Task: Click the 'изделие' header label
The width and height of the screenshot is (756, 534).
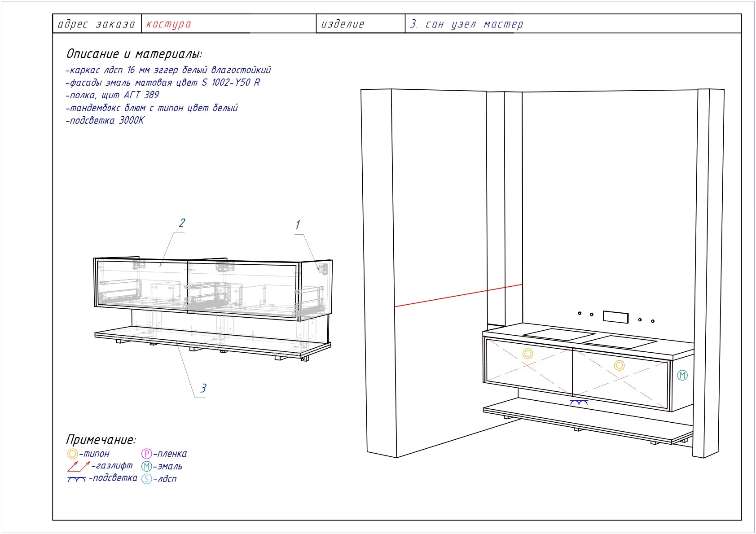Action: click(343, 24)
